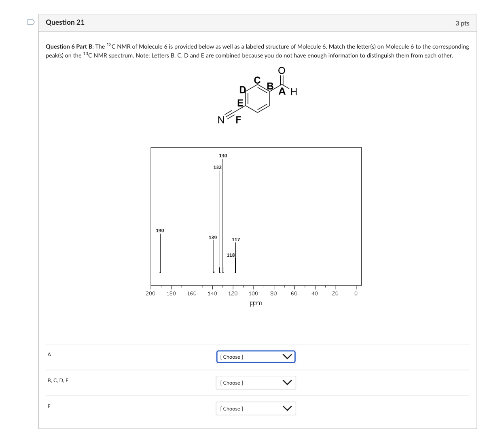
Task: Click the flag icon beside Question 21
Action: coord(30,22)
